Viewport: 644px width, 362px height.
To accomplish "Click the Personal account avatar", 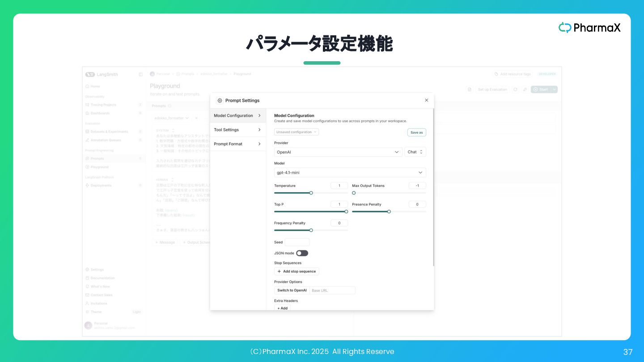I will pyautogui.click(x=88, y=325).
